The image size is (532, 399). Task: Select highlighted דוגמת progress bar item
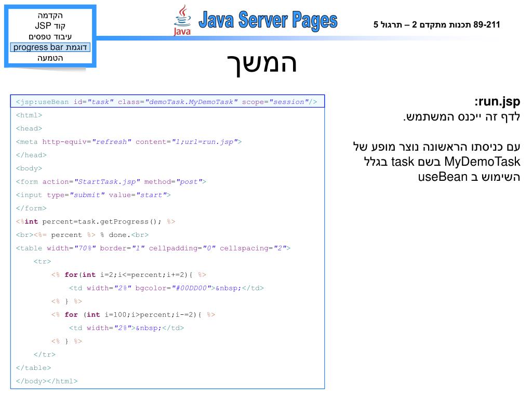pyautogui.click(x=50, y=47)
